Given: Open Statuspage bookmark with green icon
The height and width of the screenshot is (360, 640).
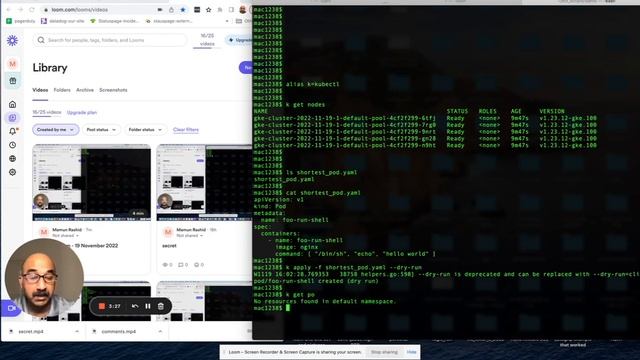Looking at the screenshot, I should [x=115, y=21].
